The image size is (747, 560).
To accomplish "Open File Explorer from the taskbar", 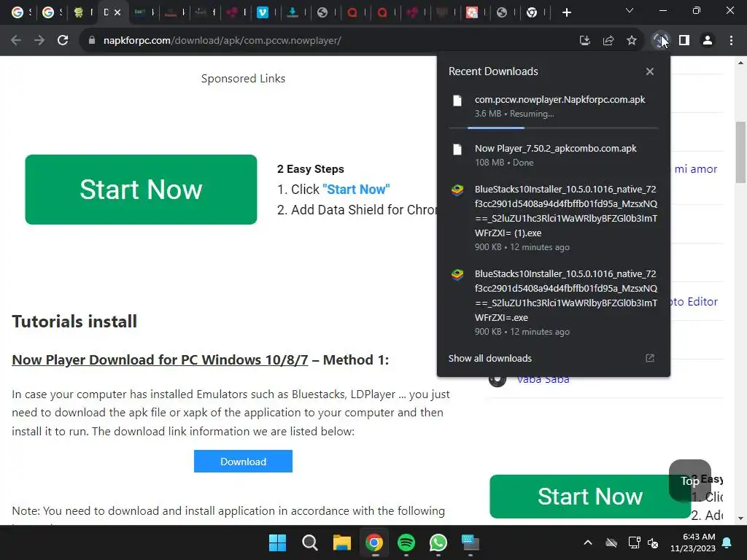I will pyautogui.click(x=341, y=542).
